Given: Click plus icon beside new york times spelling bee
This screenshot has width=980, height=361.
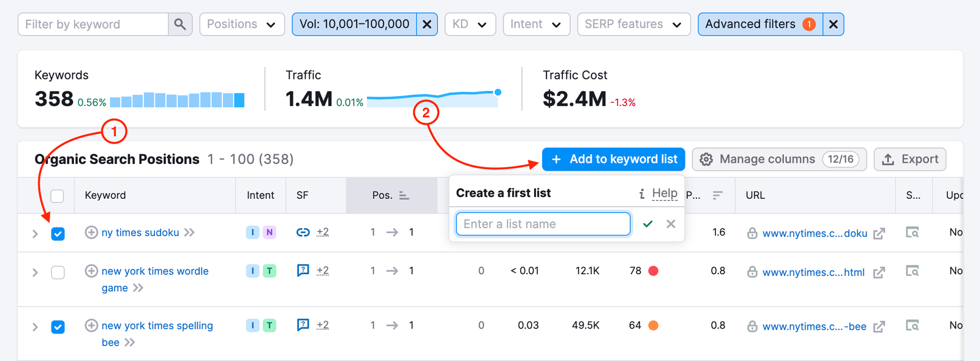Looking at the screenshot, I should pyautogui.click(x=91, y=326).
